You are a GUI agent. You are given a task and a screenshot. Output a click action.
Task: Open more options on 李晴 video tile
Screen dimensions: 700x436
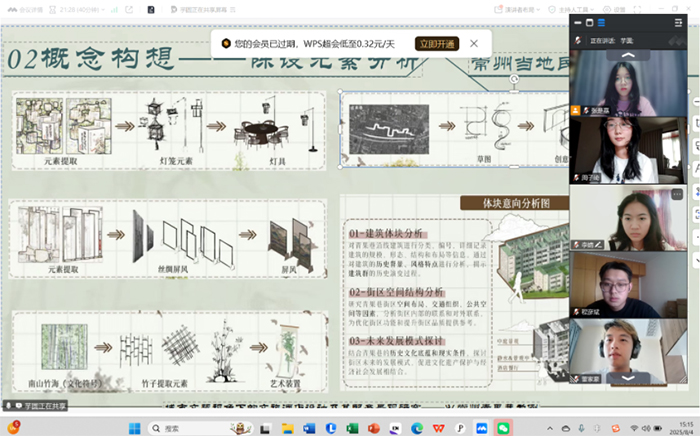tap(677, 194)
